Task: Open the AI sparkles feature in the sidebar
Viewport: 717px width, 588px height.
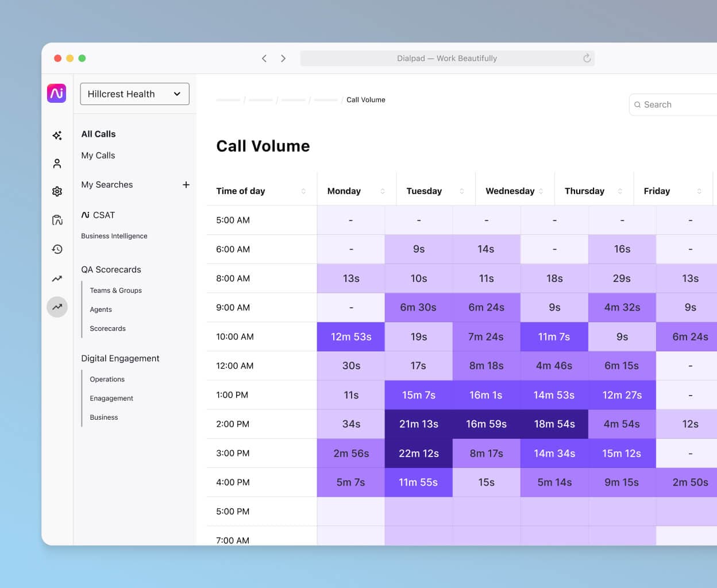Action: (x=57, y=134)
